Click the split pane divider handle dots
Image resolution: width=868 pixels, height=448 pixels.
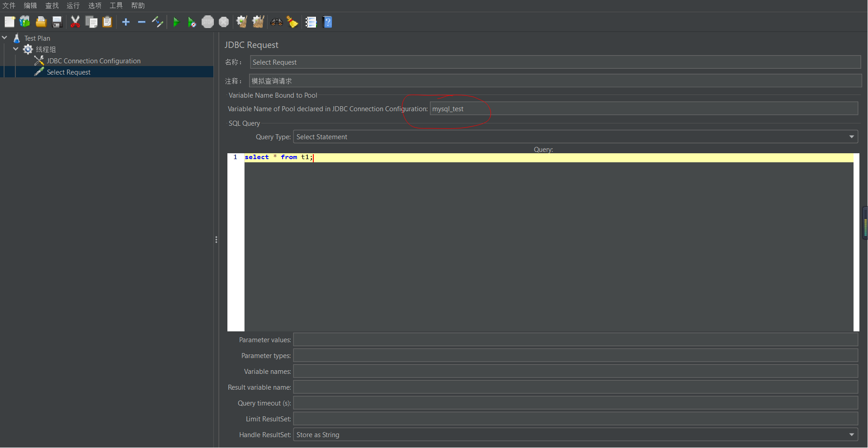click(x=216, y=240)
